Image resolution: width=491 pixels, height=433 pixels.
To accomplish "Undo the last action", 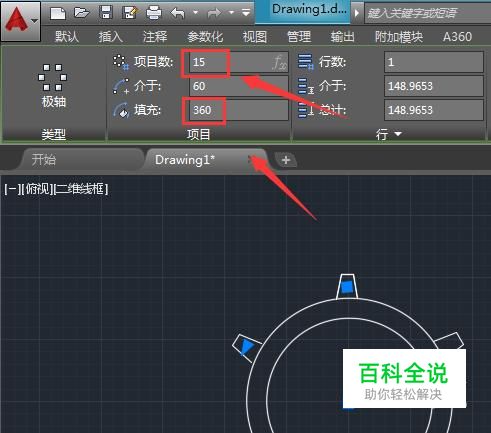I will tap(177, 13).
